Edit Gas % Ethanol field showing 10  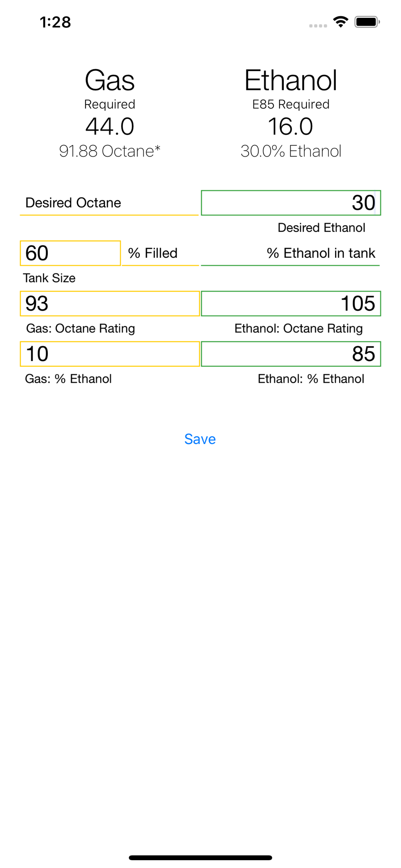pos(110,354)
